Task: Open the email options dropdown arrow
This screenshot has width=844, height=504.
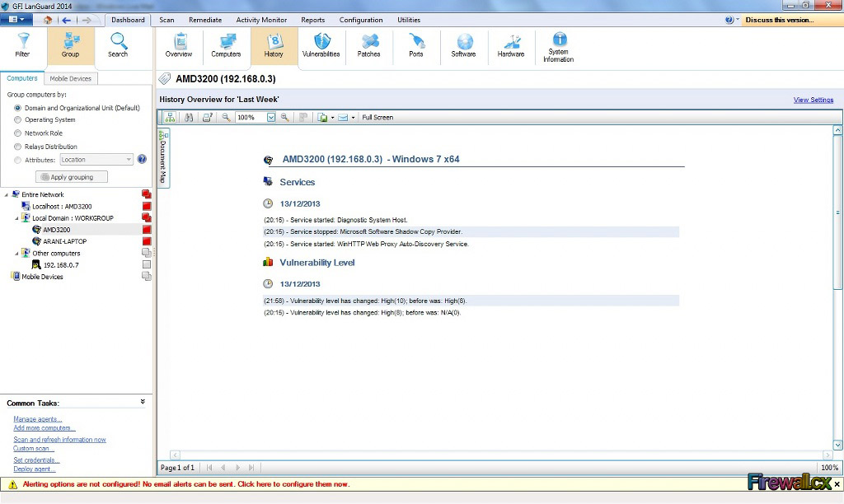Action: click(353, 117)
